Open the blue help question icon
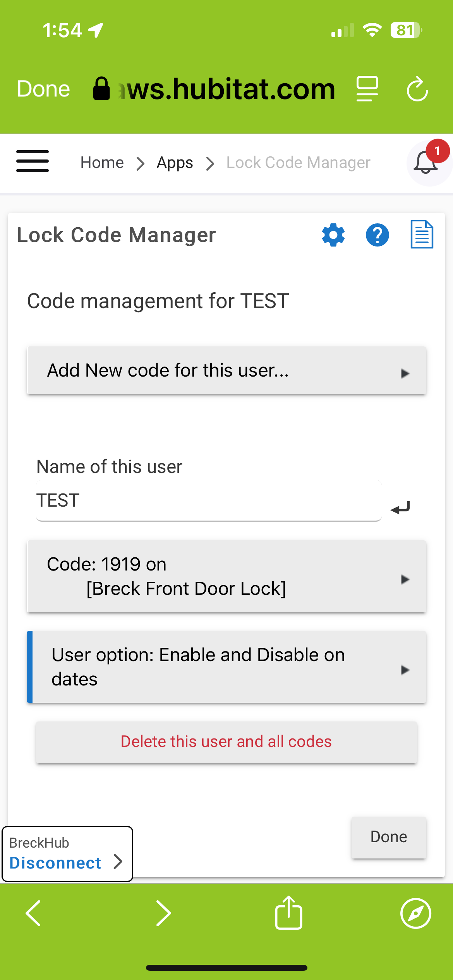This screenshot has height=980, width=453. pyautogui.click(x=377, y=235)
